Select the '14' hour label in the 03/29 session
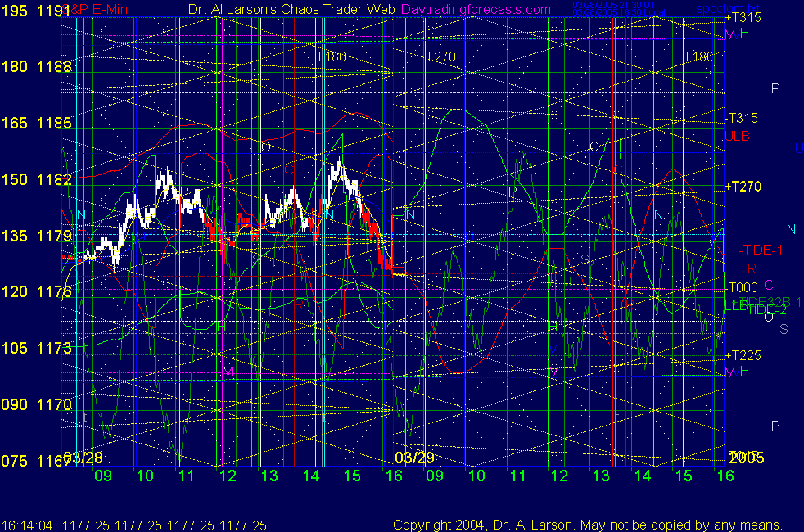 643,476
